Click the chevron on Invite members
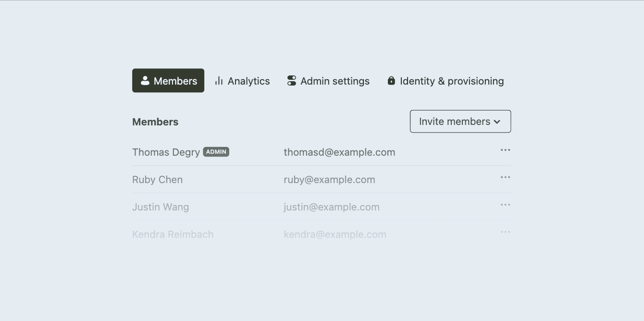 (497, 122)
